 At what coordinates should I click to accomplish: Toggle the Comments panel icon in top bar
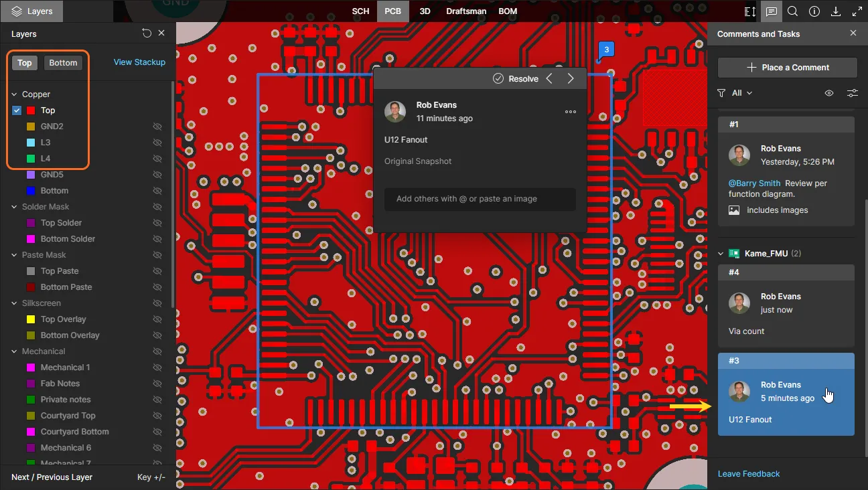pos(772,11)
